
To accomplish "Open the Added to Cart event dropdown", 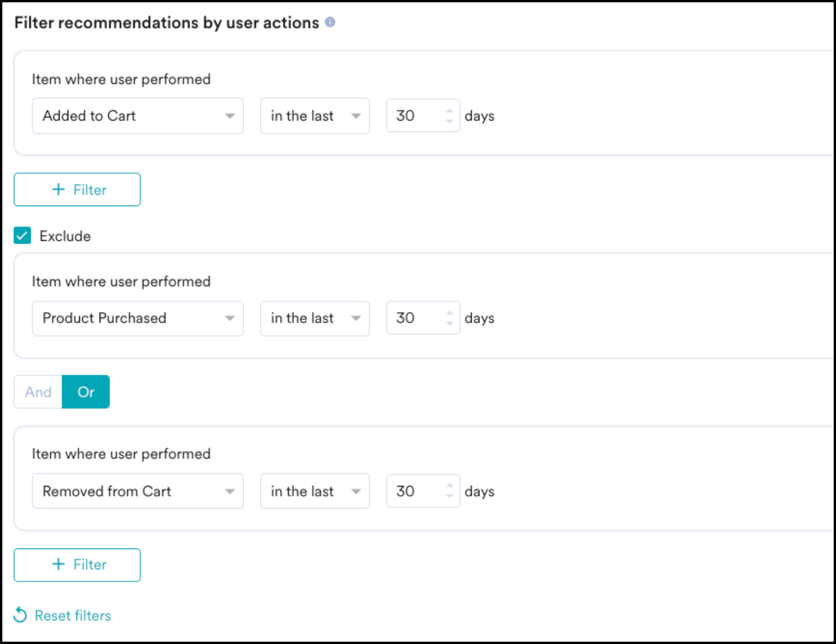I will coord(138,116).
